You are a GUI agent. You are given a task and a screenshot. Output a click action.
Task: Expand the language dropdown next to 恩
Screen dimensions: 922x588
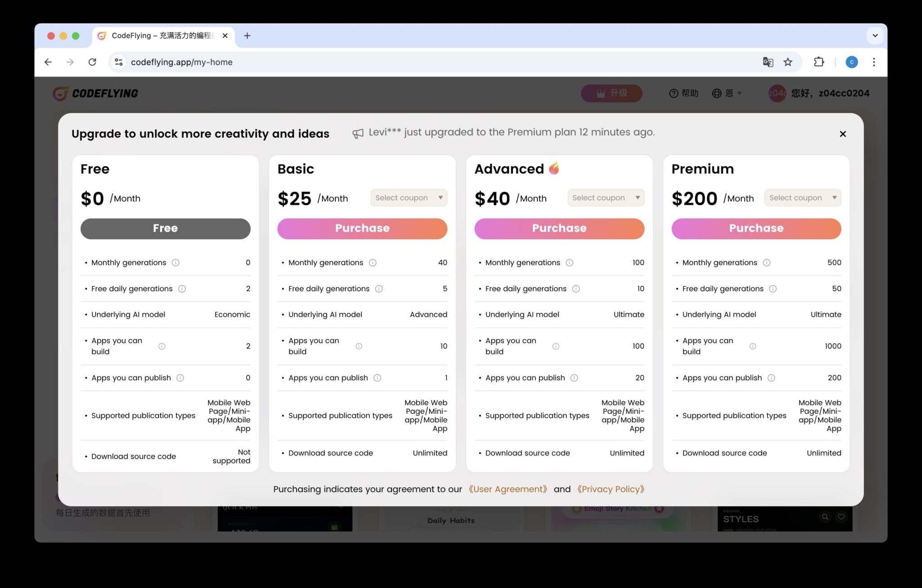point(740,93)
